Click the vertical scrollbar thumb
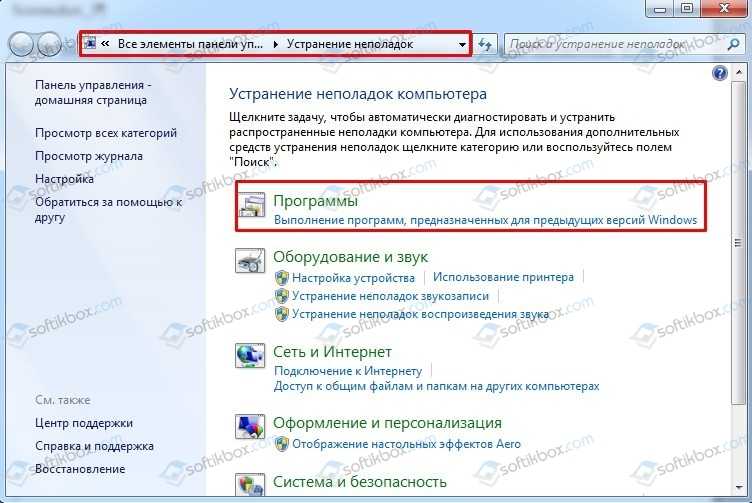The width and height of the screenshot is (752, 503). coord(738,243)
